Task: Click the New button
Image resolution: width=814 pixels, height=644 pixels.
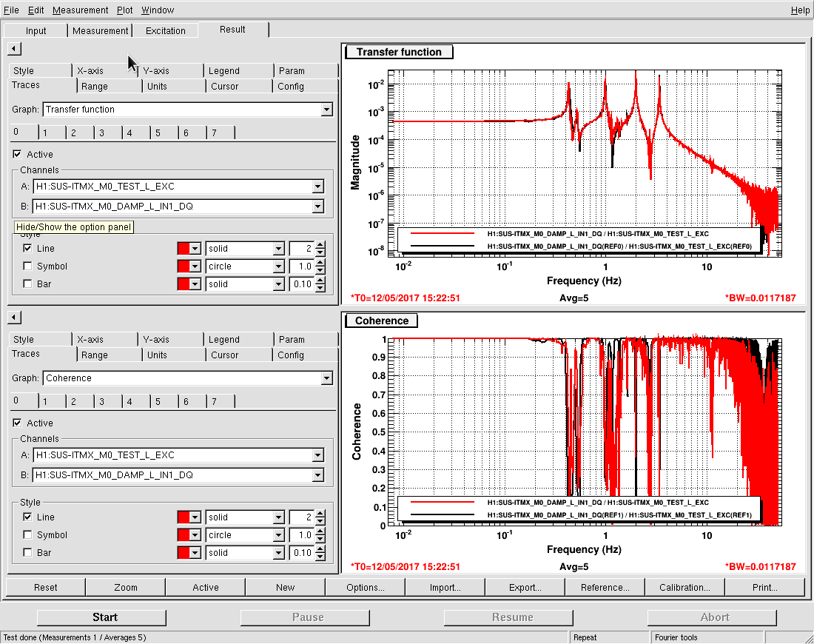Action: (x=286, y=587)
